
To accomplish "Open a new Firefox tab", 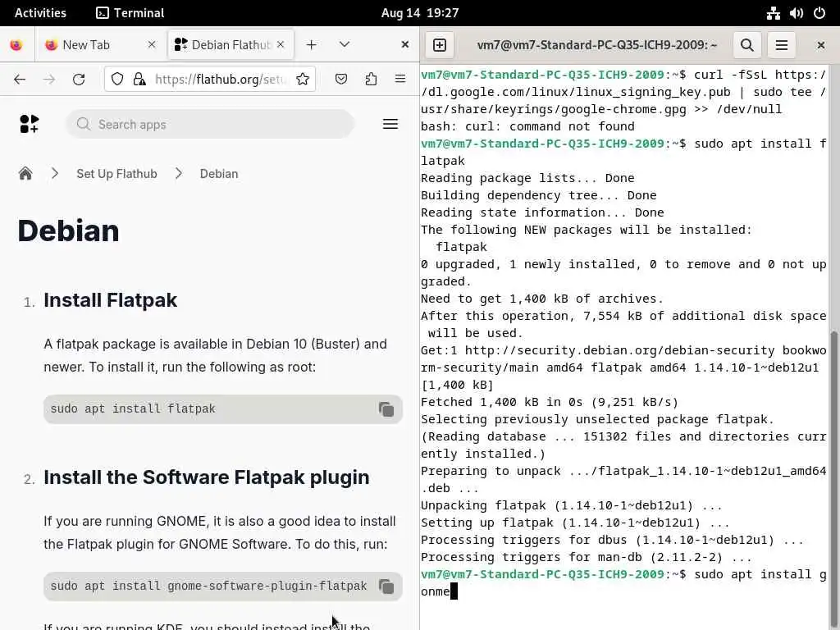I will (x=311, y=45).
